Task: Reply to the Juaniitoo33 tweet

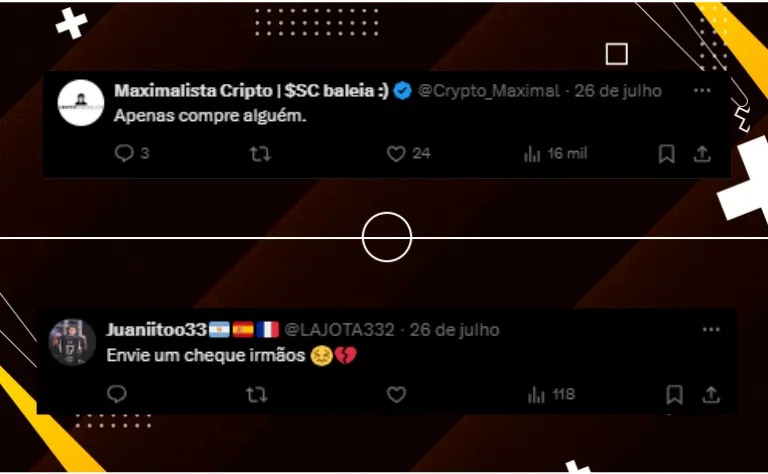Action: point(117,394)
